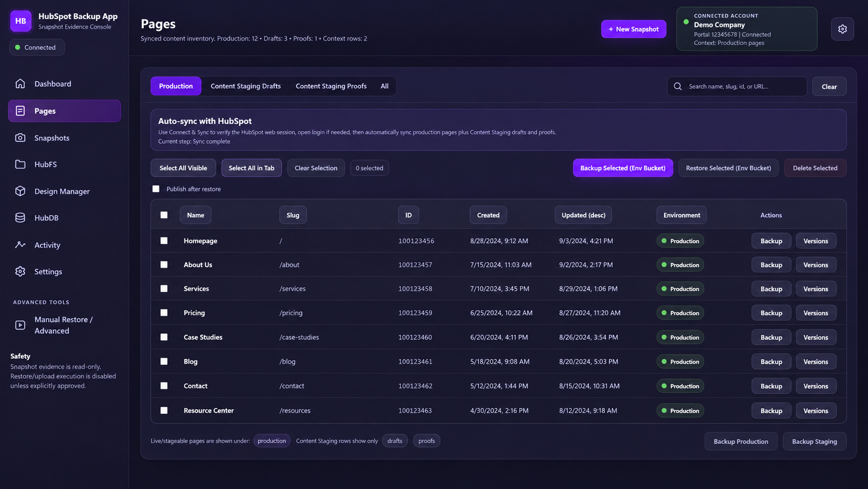Click Backup Selected (Env Bucket)
The width and height of the screenshot is (868, 489).
(x=622, y=168)
